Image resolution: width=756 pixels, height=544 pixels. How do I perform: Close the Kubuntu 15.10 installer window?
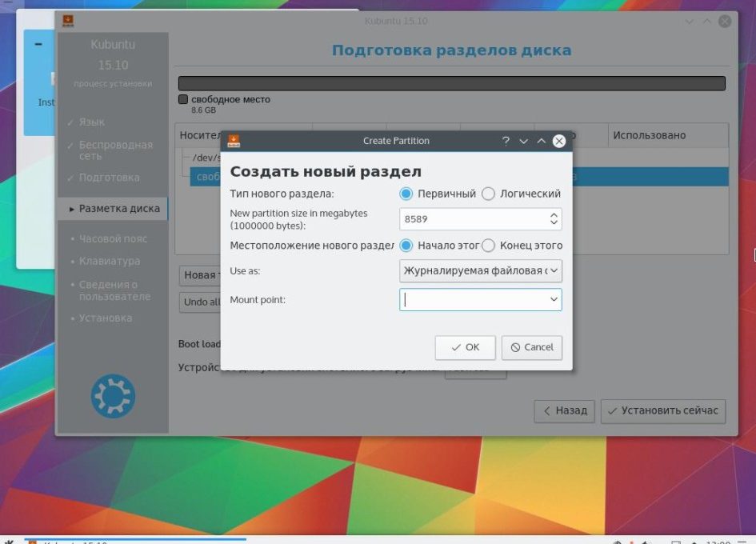click(725, 22)
